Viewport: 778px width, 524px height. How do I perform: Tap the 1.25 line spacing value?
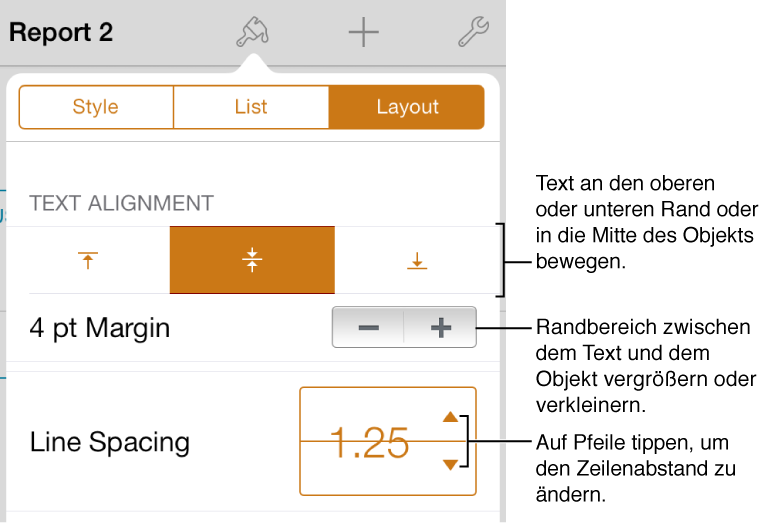click(370, 442)
